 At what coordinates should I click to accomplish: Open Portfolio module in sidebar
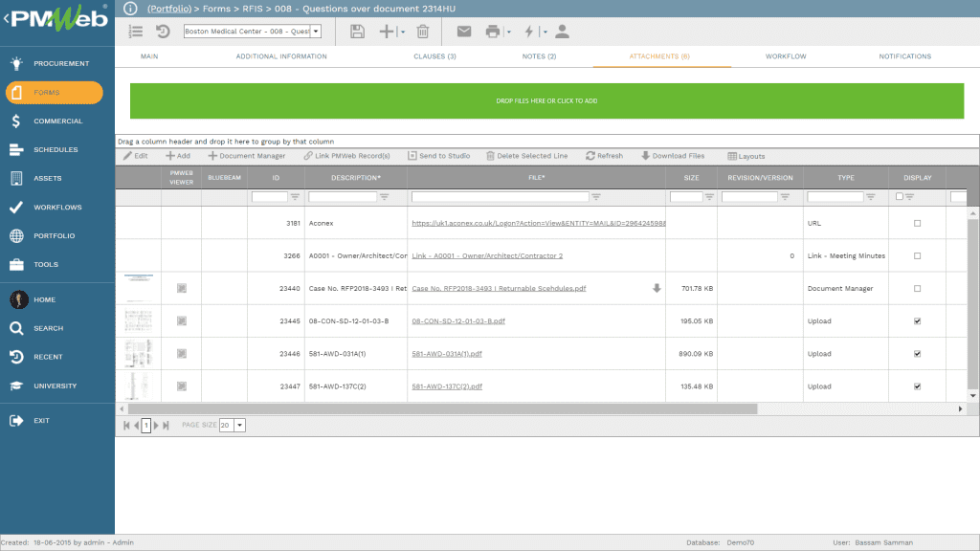(53, 235)
